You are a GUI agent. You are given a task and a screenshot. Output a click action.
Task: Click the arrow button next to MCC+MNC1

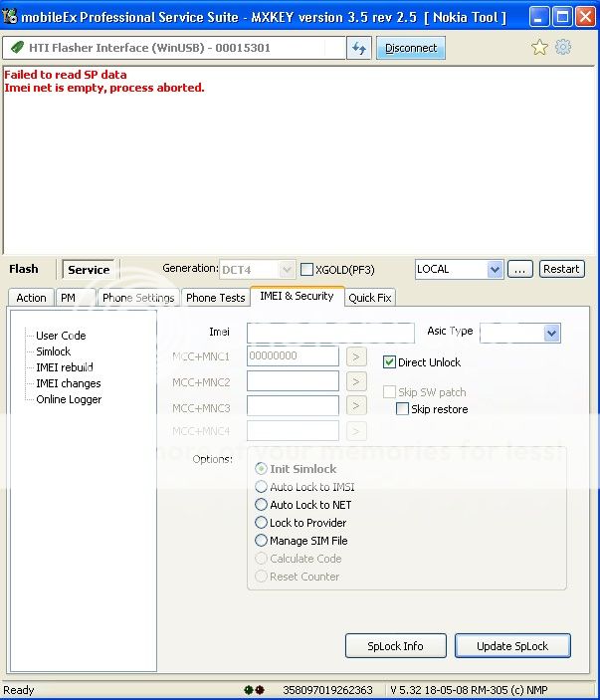356,356
